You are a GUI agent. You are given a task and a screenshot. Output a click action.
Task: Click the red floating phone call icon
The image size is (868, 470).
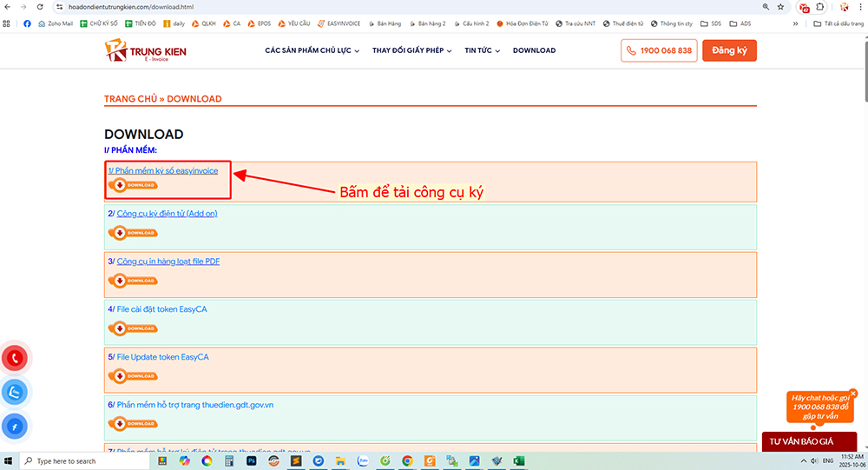(x=15, y=359)
